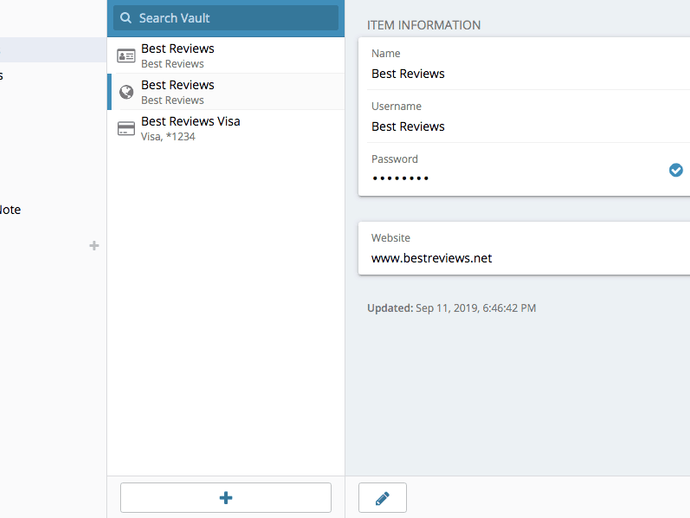The width and height of the screenshot is (690, 518).
Task: Click the Password field label
Action: point(394,159)
